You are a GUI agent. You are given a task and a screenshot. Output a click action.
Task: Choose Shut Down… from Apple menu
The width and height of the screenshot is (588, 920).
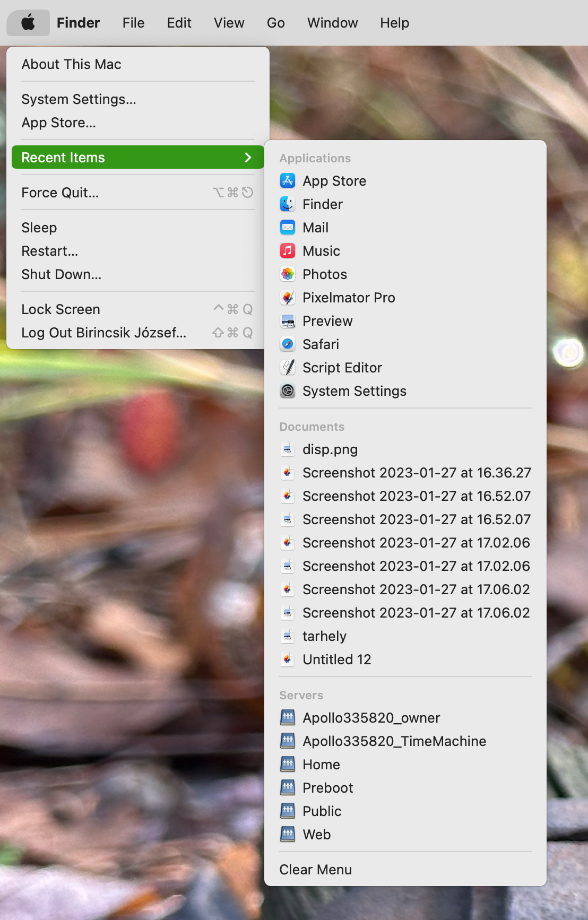click(x=138, y=274)
